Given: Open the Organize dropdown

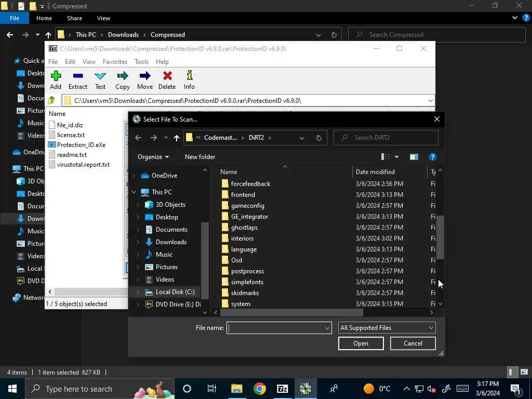Looking at the screenshot, I should click(153, 157).
